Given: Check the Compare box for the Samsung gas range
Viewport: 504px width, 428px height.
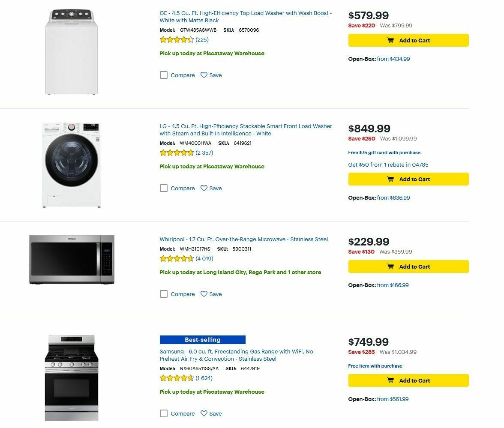Looking at the screenshot, I should (x=163, y=413).
